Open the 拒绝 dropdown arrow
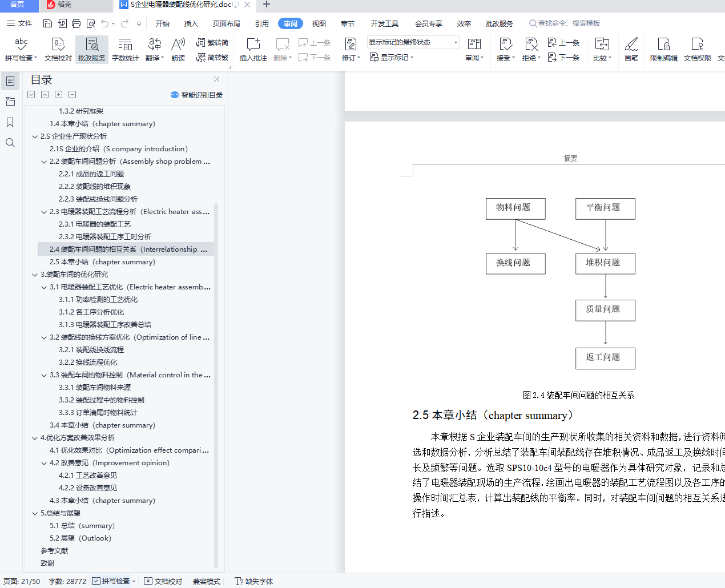725x588 pixels. pos(539,58)
